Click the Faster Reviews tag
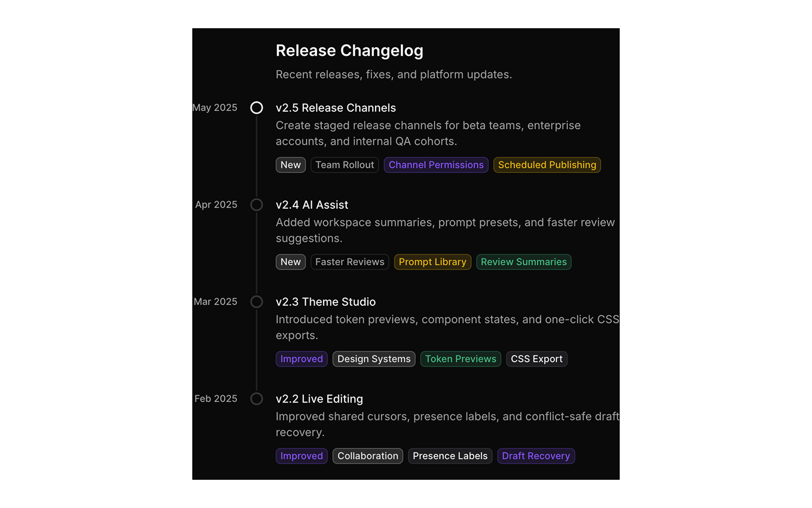Screen dimensions: 812x508 point(350,262)
